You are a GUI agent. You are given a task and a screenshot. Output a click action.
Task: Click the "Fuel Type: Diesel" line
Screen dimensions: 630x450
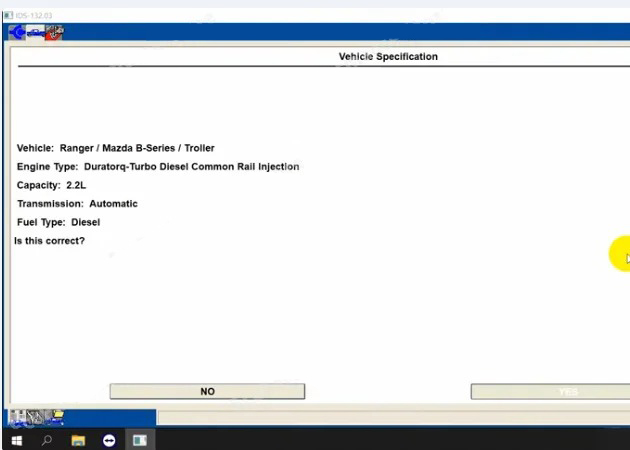tap(58, 222)
